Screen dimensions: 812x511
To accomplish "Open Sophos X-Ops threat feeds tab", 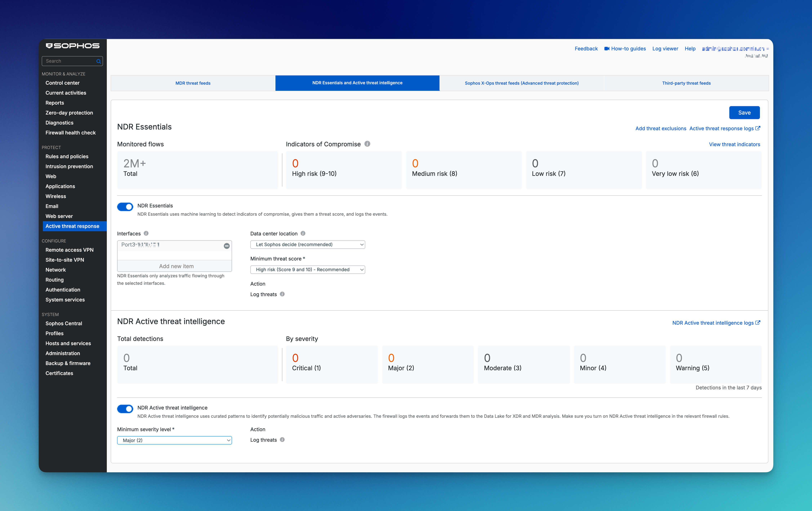I will tap(522, 83).
